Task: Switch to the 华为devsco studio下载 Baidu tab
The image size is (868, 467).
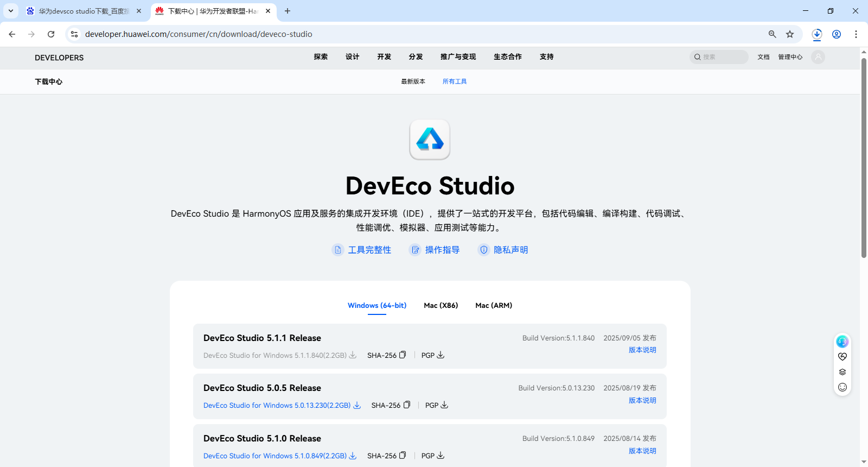Action: (84, 11)
